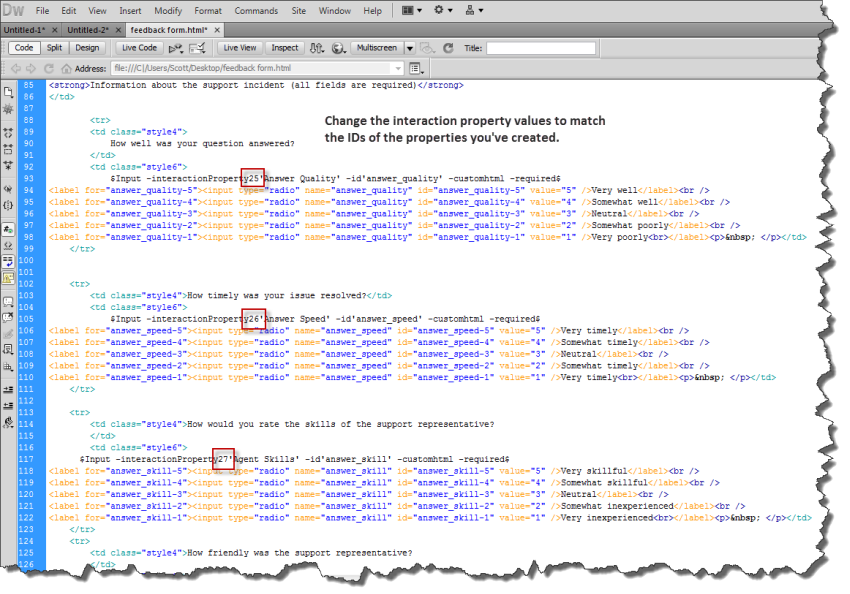850x594 pixels.
Task: Open the Site menu
Action: pos(299,11)
